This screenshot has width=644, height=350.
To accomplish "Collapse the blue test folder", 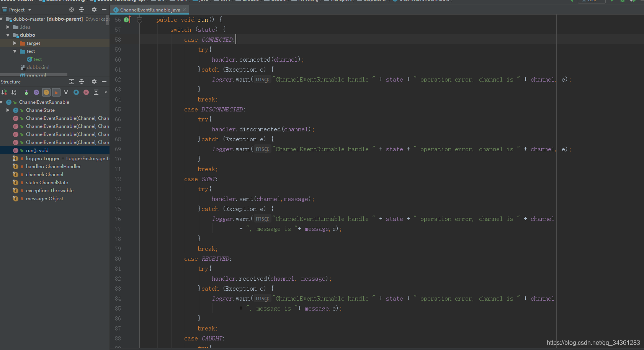I will pyautogui.click(x=15, y=51).
